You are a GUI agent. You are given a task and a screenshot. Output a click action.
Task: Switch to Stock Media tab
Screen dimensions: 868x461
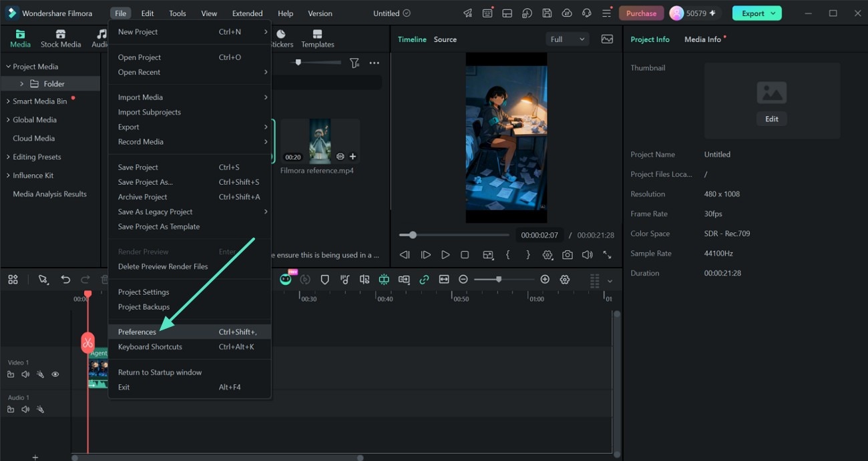[x=61, y=39]
